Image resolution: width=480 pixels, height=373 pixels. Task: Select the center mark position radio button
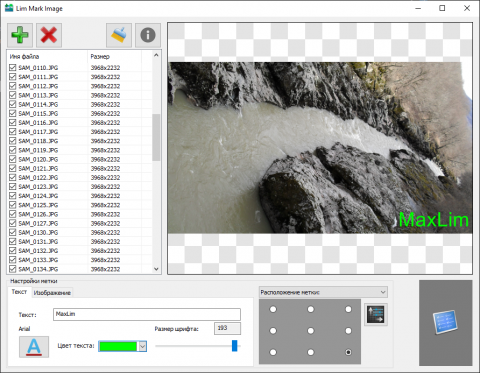tap(311, 331)
